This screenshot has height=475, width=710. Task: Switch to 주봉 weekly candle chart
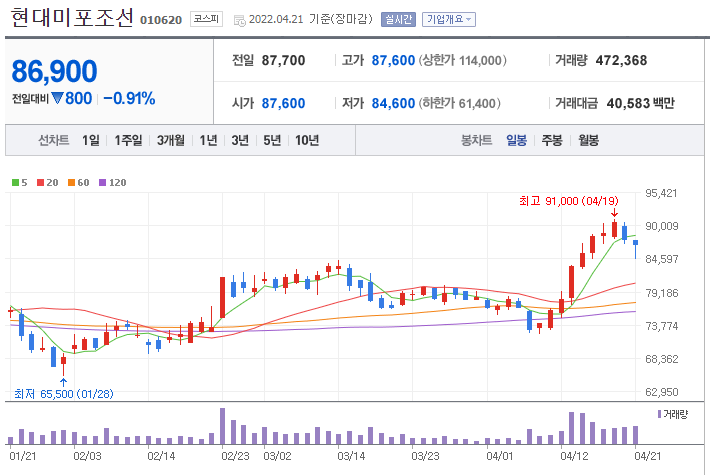pos(552,140)
